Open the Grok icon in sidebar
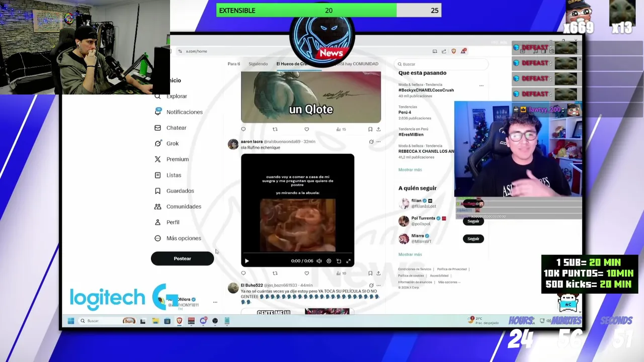This screenshot has height=362, width=644. pyautogui.click(x=157, y=143)
